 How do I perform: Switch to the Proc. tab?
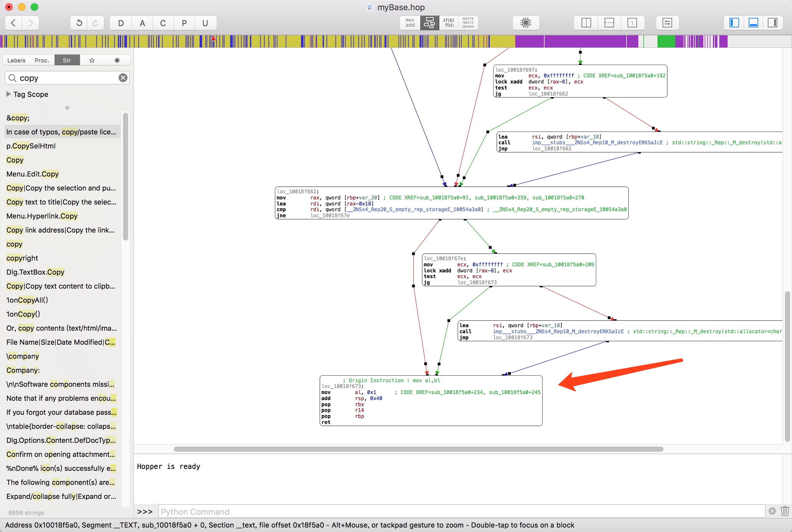pos(42,61)
